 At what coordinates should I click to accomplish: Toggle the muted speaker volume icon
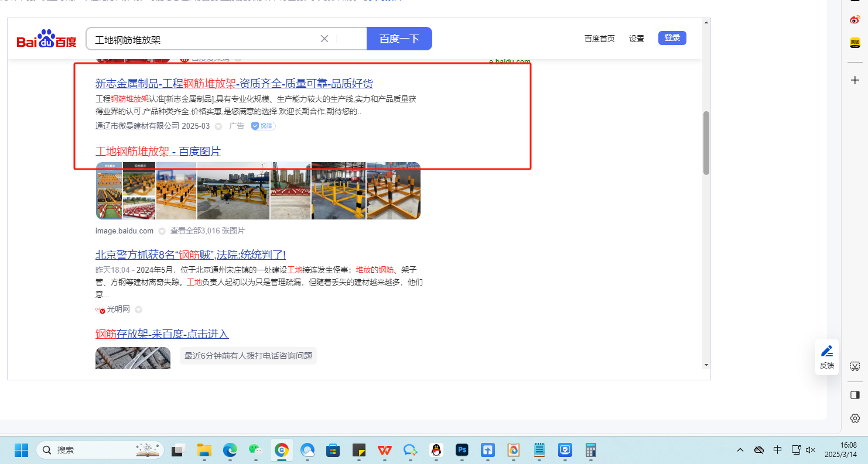pos(811,450)
